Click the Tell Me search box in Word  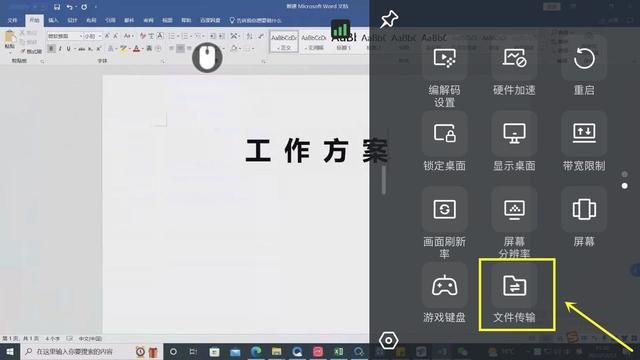[256, 20]
